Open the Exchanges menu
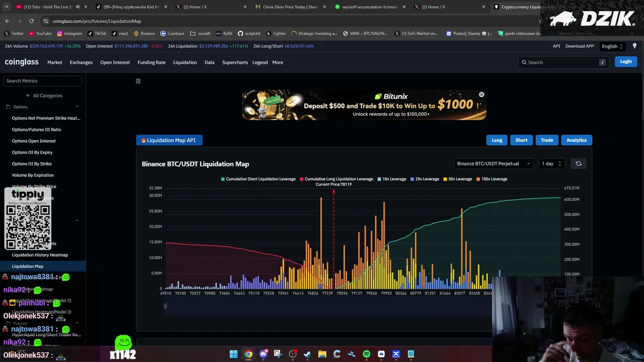 pyautogui.click(x=81, y=62)
